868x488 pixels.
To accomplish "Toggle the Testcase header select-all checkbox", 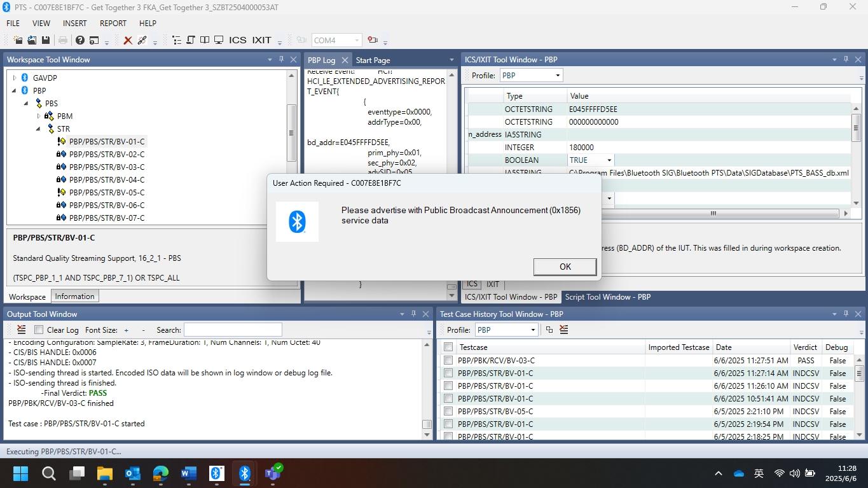I will (x=448, y=347).
